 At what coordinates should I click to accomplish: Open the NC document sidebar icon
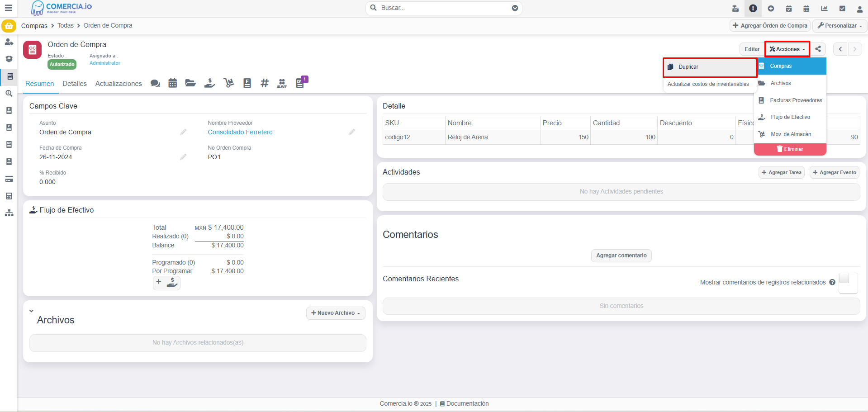click(9, 145)
